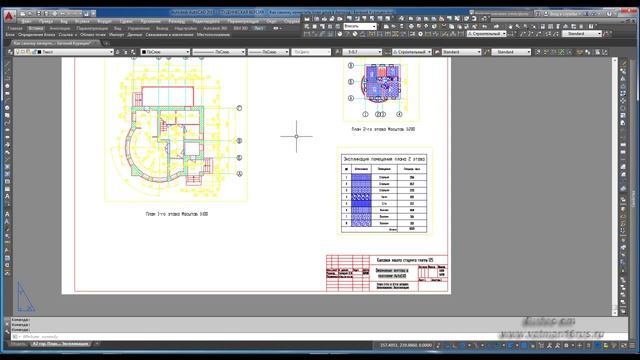Select the Erase tool in Modify toolbar
The height and width of the screenshot is (360, 640).
623,64
